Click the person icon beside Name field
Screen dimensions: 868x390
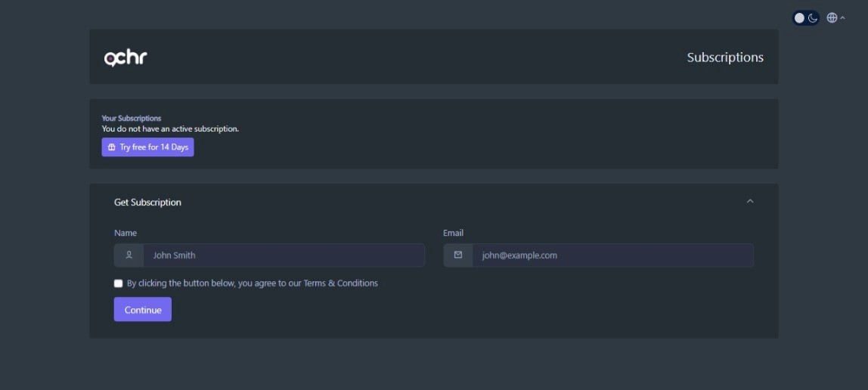click(129, 255)
